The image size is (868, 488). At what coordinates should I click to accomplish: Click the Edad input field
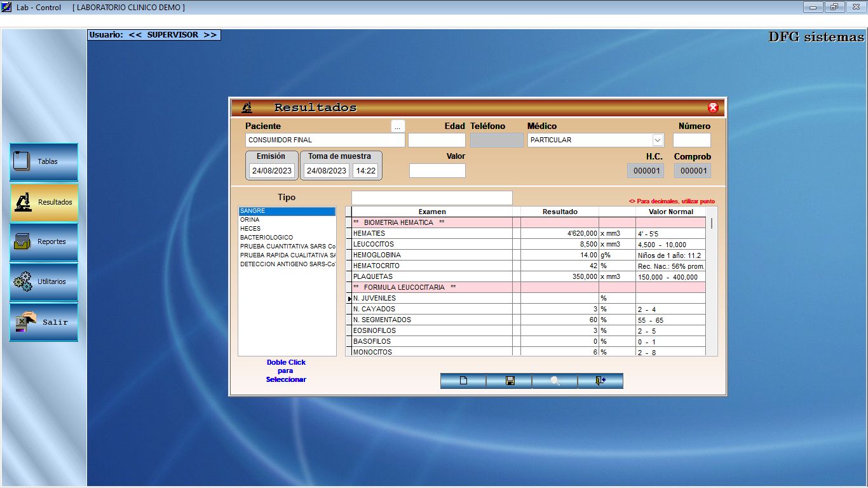(x=437, y=140)
